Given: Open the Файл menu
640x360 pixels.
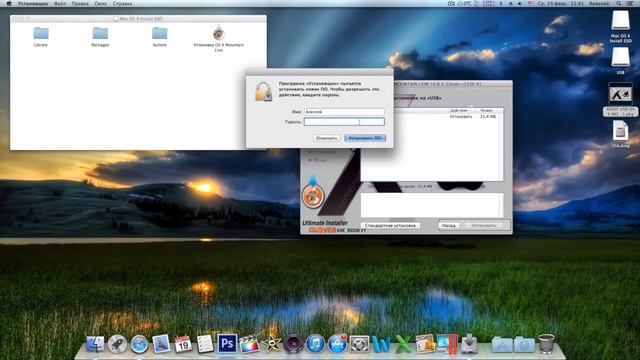Looking at the screenshot, I should [x=60, y=3].
